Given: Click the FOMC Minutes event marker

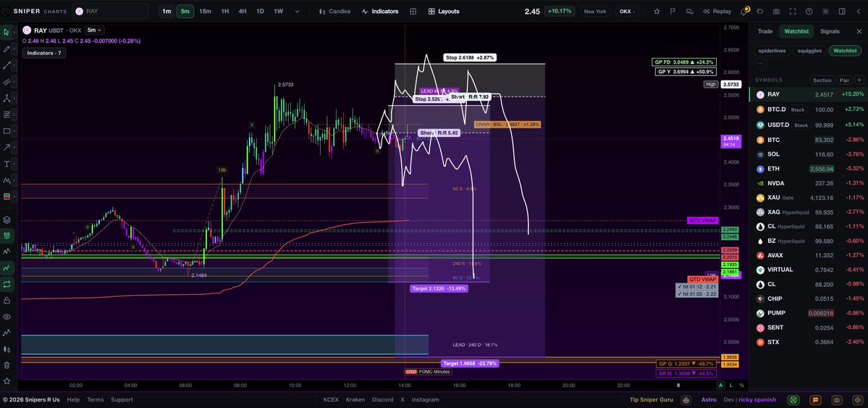Looking at the screenshot, I should tap(427, 372).
